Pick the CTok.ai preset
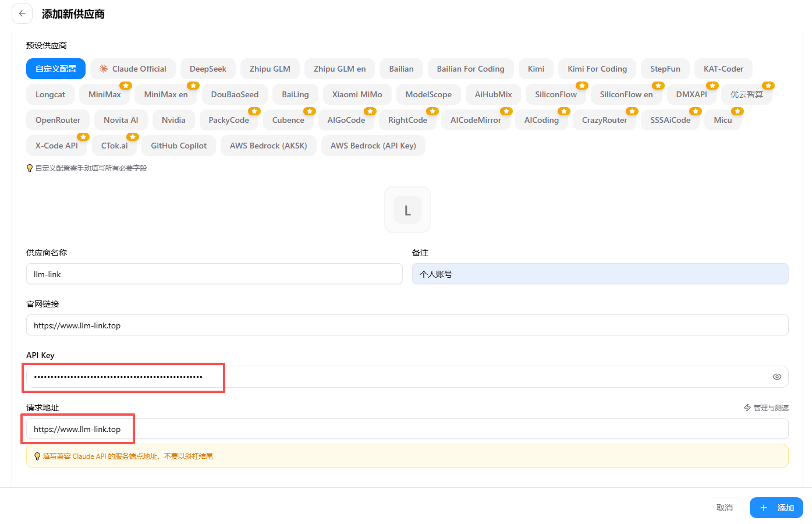 pos(115,146)
